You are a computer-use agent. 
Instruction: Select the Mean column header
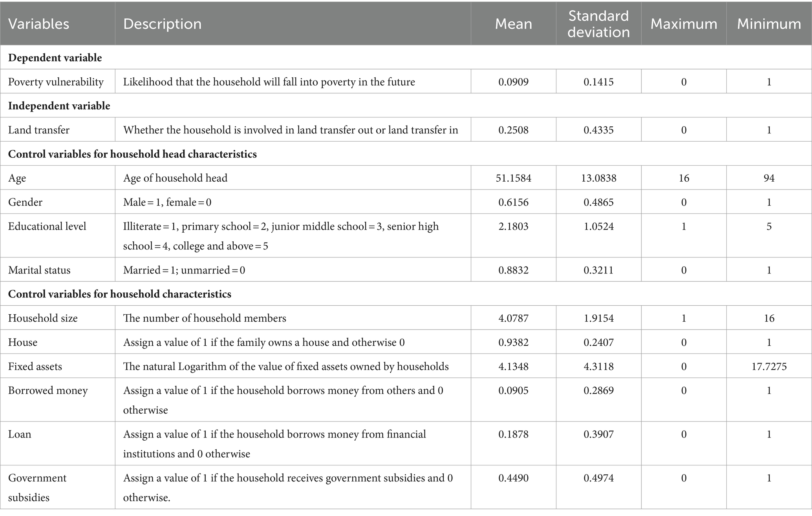coord(513,24)
